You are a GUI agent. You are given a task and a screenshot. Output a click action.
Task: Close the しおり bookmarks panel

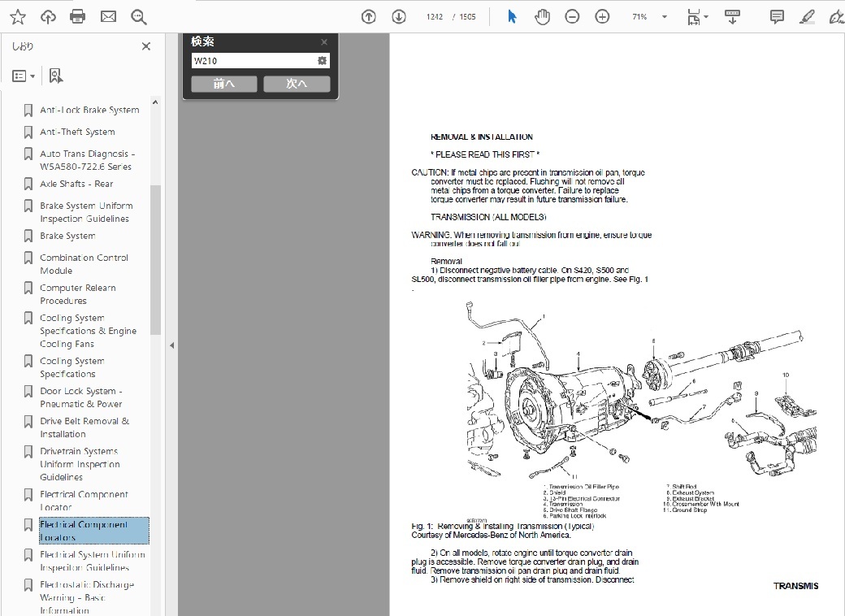pos(146,47)
